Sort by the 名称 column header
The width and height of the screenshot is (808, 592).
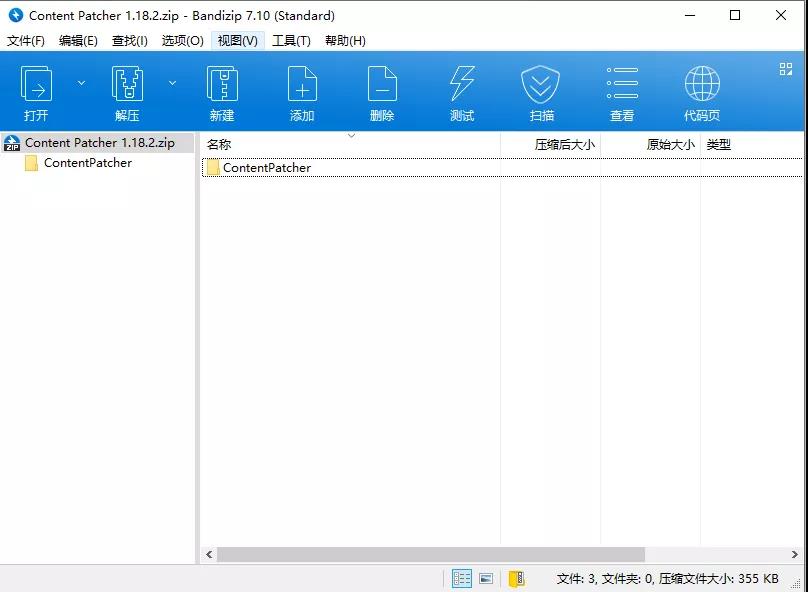[350, 144]
